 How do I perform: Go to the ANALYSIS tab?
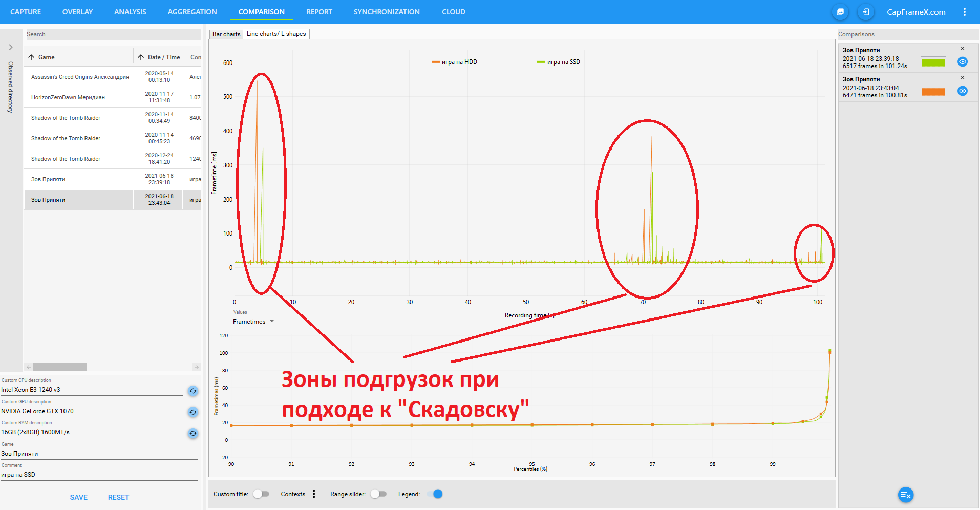130,12
